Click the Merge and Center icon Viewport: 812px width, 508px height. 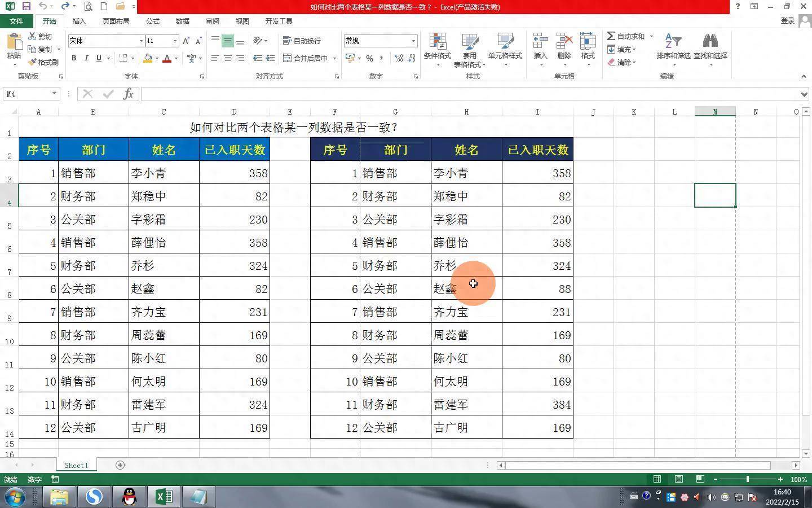tap(288, 58)
